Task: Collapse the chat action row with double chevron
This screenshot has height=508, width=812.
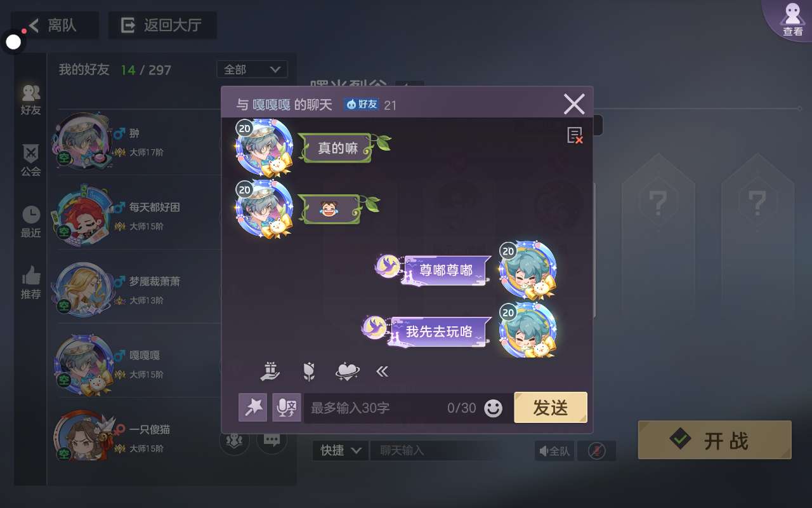Action: click(x=382, y=371)
